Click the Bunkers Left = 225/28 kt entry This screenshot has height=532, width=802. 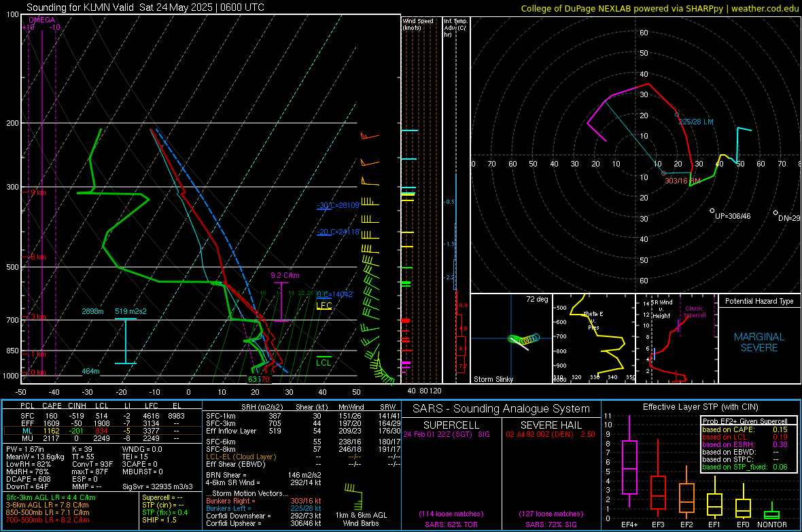tap(264, 508)
